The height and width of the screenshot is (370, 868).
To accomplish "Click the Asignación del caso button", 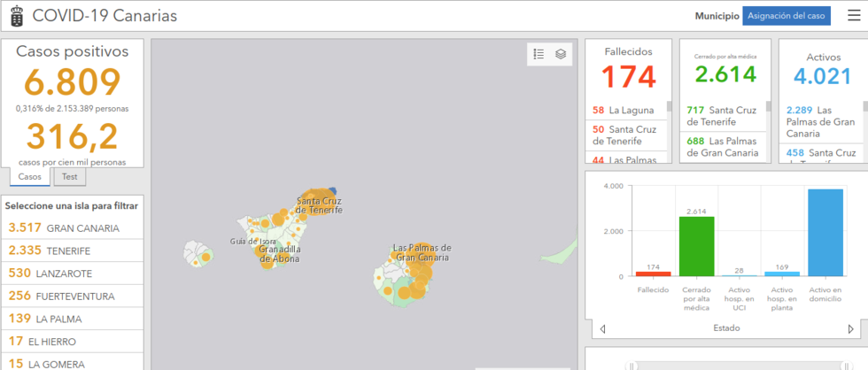I will (786, 16).
